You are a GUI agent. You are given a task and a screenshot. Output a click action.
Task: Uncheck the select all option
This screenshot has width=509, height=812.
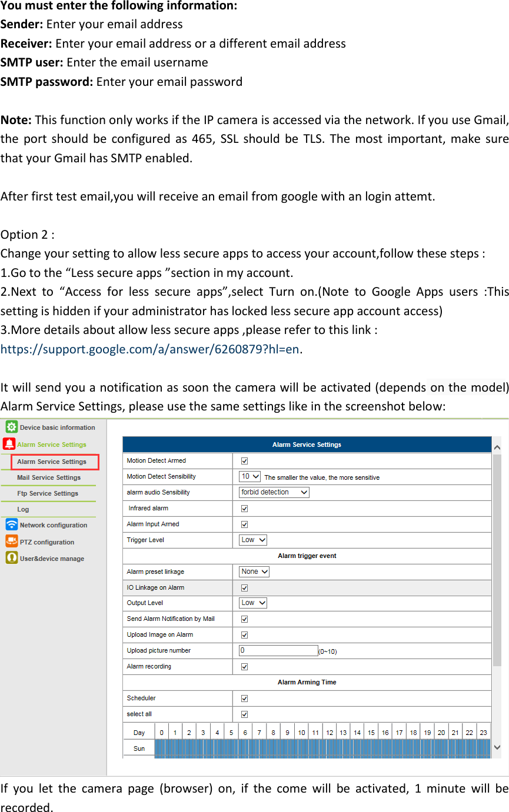pyautogui.click(x=244, y=714)
